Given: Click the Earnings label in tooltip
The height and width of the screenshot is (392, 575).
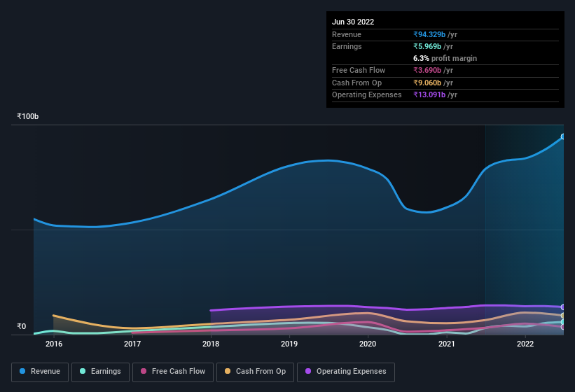Looking at the screenshot, I should point(347,46).
